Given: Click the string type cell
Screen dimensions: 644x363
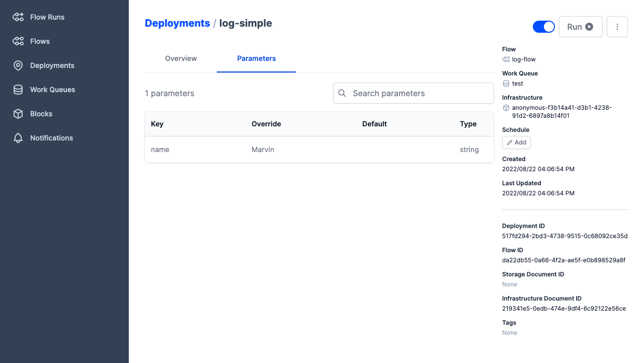Looking at the screenshot, I should 469,150.
